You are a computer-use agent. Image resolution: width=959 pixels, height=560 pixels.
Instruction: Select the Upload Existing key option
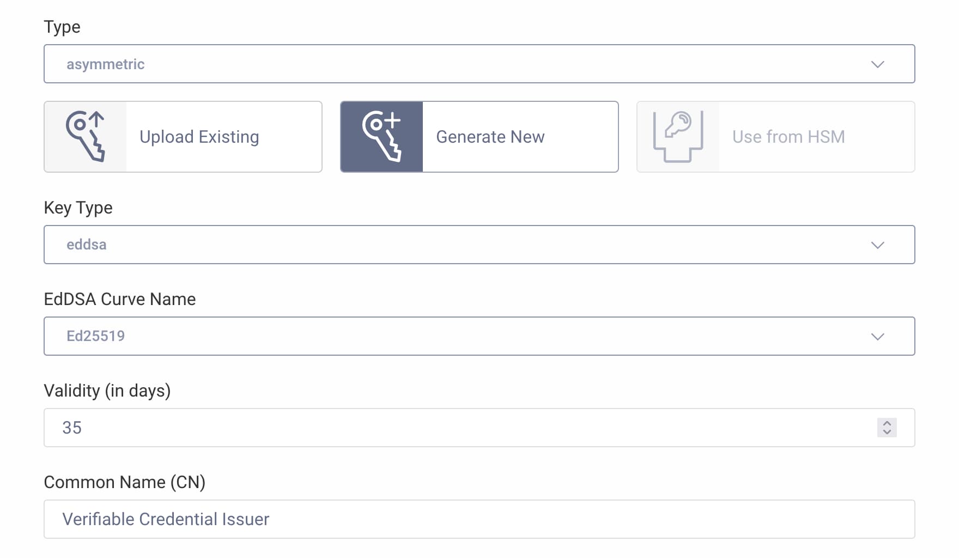[x=183, y=136]
